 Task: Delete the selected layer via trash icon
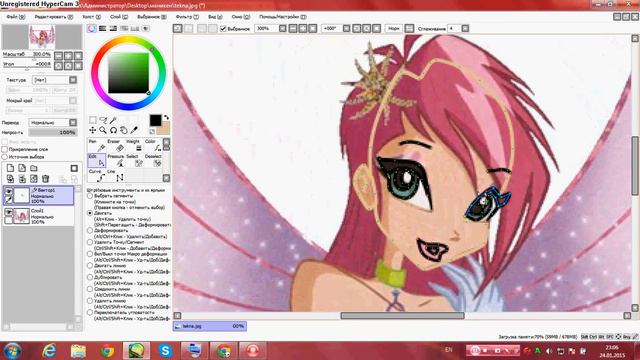tap(46, 179)
